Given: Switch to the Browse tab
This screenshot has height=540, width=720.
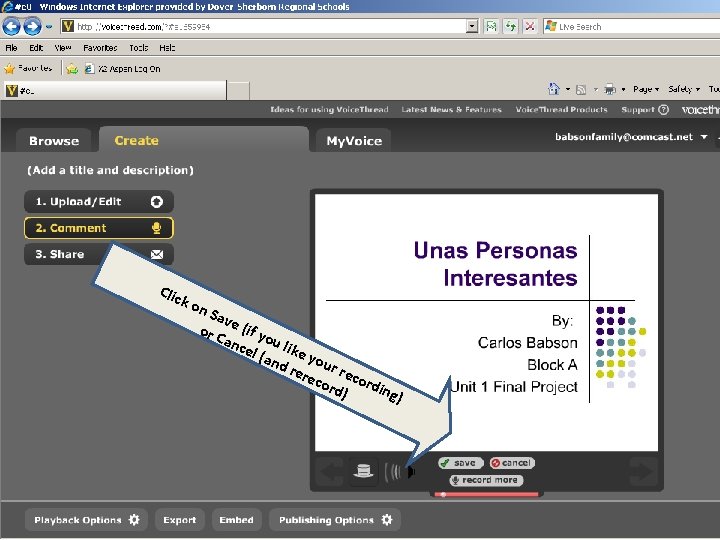Looking at the screenshot, I should coord(54,141).
